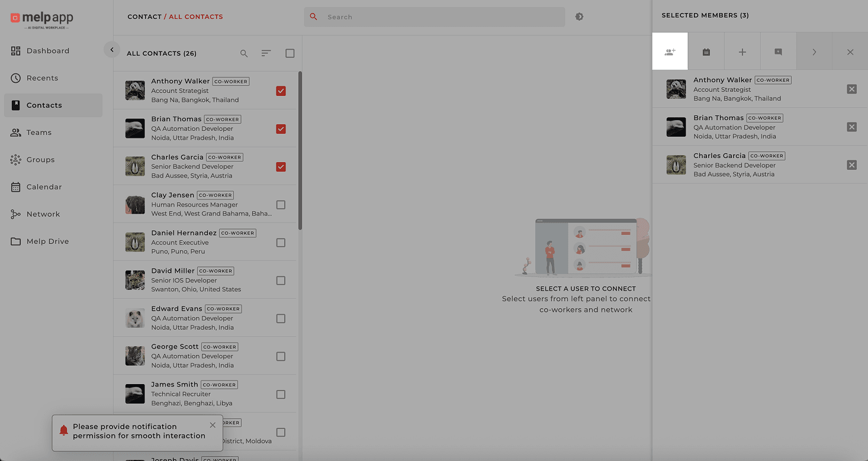Click the quick chat bubble icon

(778, 52)
